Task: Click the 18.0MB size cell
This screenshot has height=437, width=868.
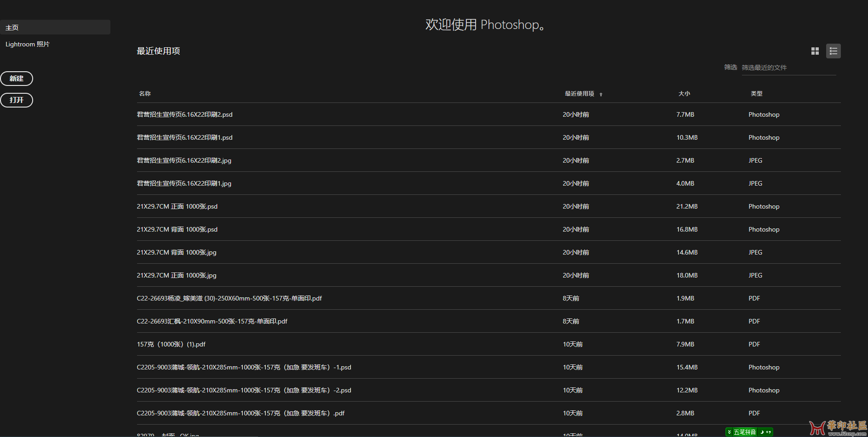Action: point(687,275)
